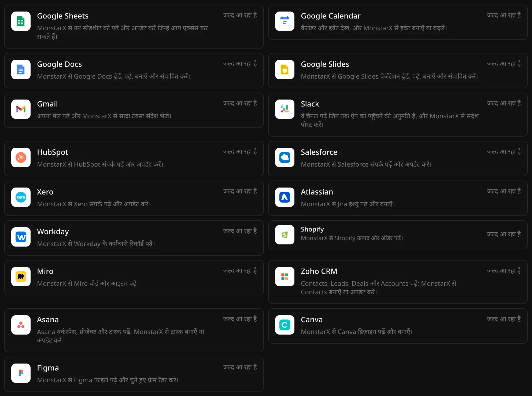The width and height of the screenshot is (532, 396).
Task: Select the HubSpot title text
Action: pos(53,152)
